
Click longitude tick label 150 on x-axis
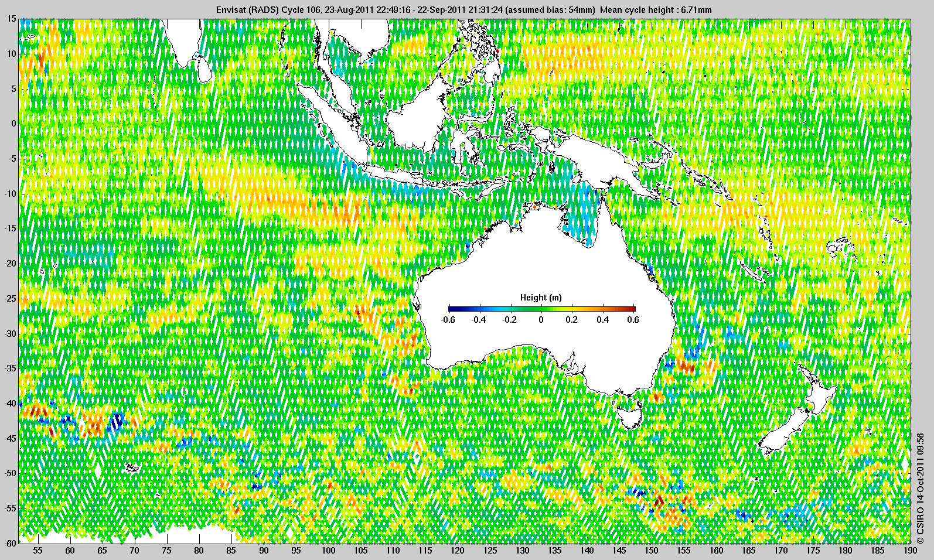click(x=652, y=551)
